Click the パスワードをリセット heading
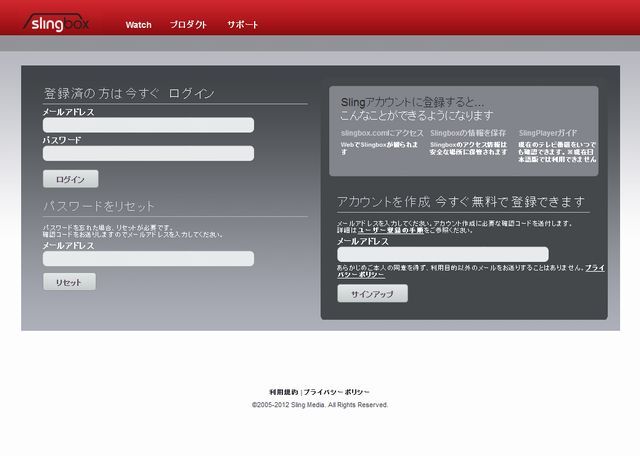640x456 pixels. pos(99,206)
